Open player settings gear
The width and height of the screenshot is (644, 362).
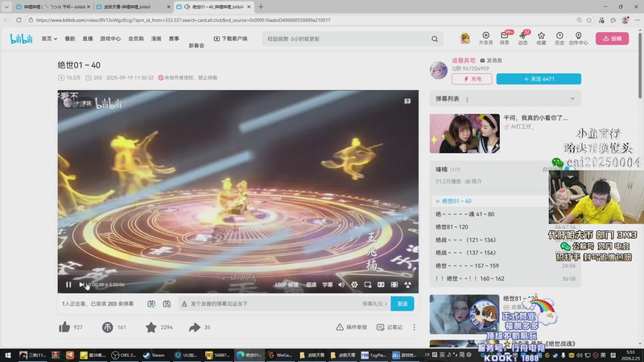point(354,285)
